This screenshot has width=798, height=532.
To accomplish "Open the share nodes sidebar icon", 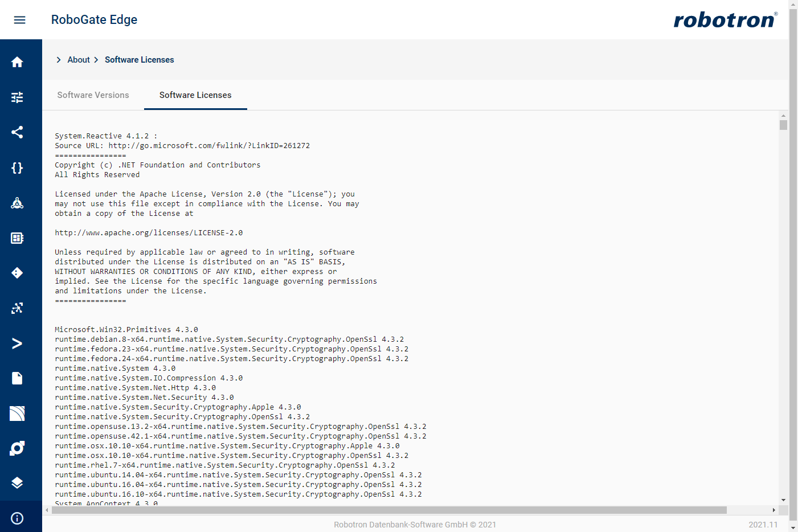I will click(17, 132).
